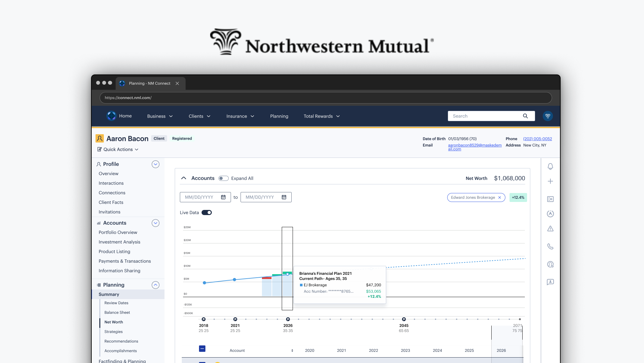644x363 pixels.
Task: Click the Planning section icon in sidebar
Action: (99, 285)
